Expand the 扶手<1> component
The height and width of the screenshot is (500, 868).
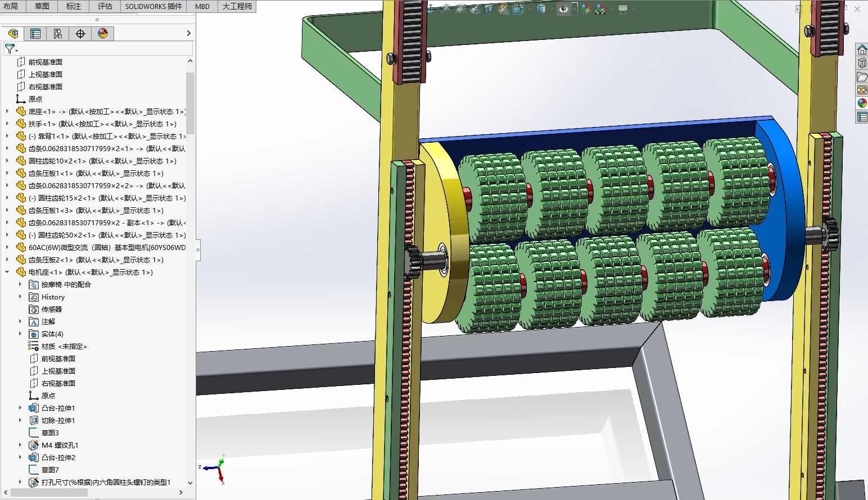tap(7, 124)
